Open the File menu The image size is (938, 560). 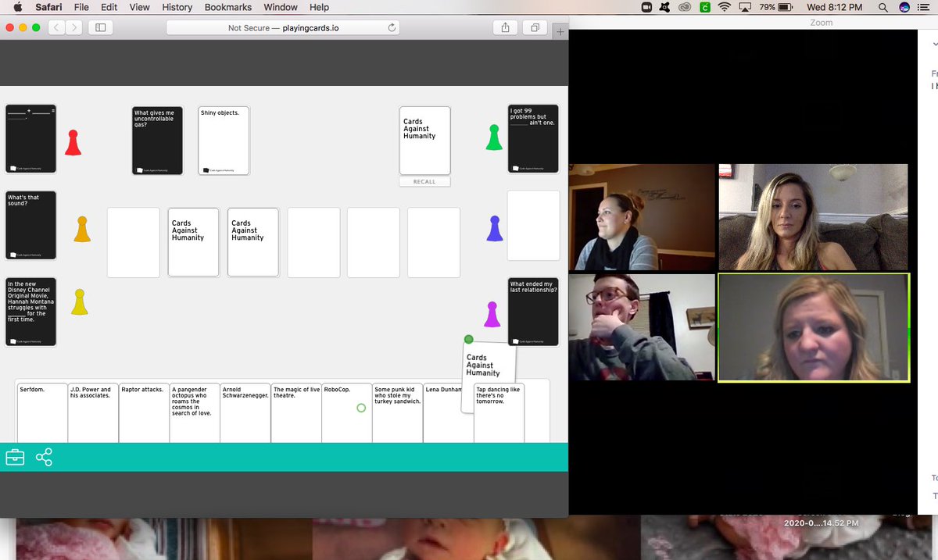tap(81, 7)
